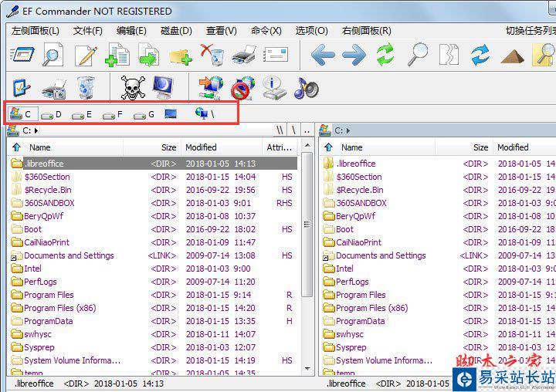This screenshot has height=392, width=556.
Task: Click the skull and crossbones icon
Action: 133,87
